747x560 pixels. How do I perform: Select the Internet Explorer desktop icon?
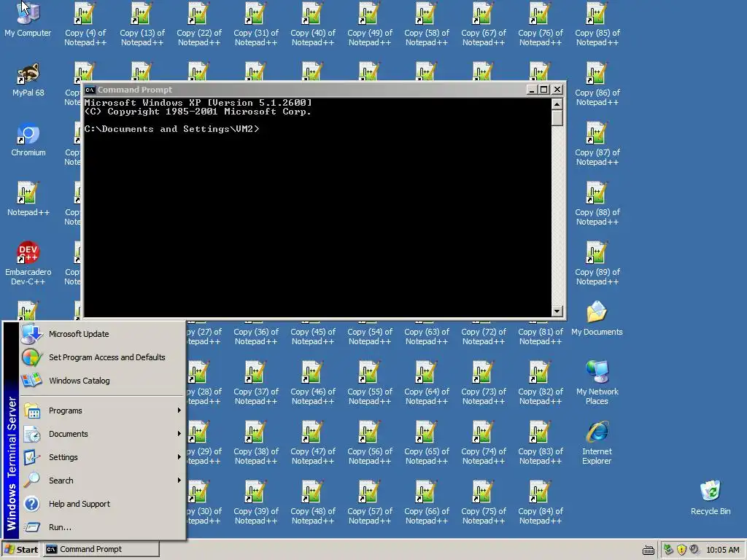(x=597, y=443)
